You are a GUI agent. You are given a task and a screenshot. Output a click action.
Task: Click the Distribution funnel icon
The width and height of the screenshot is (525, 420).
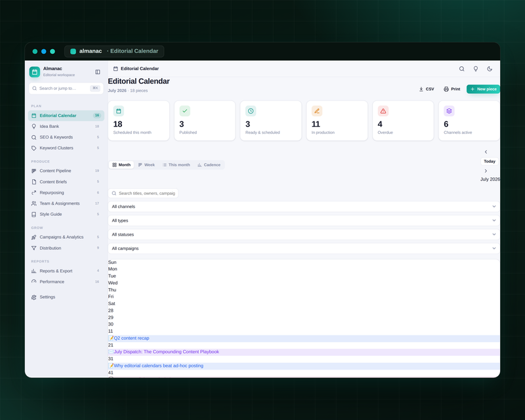point(34,248)
